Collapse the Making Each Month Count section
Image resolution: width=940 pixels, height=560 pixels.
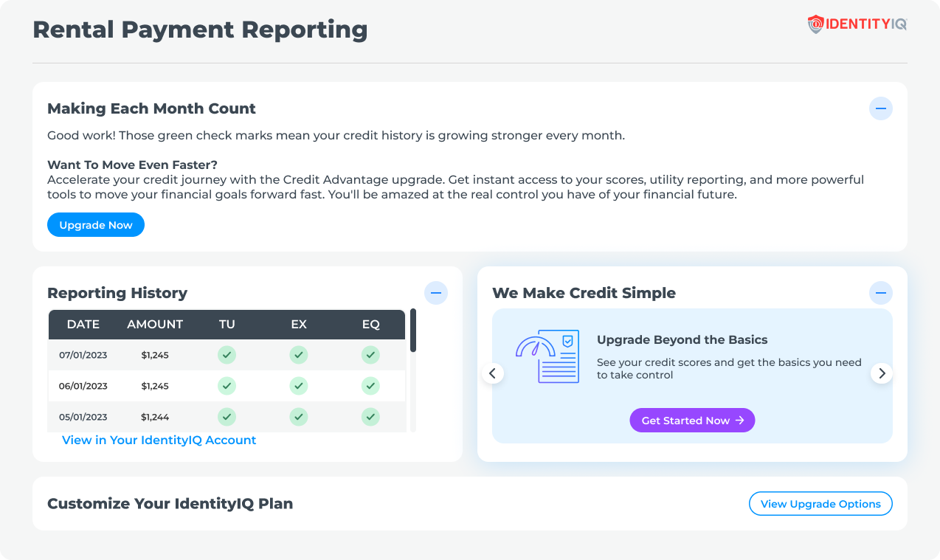880,108
